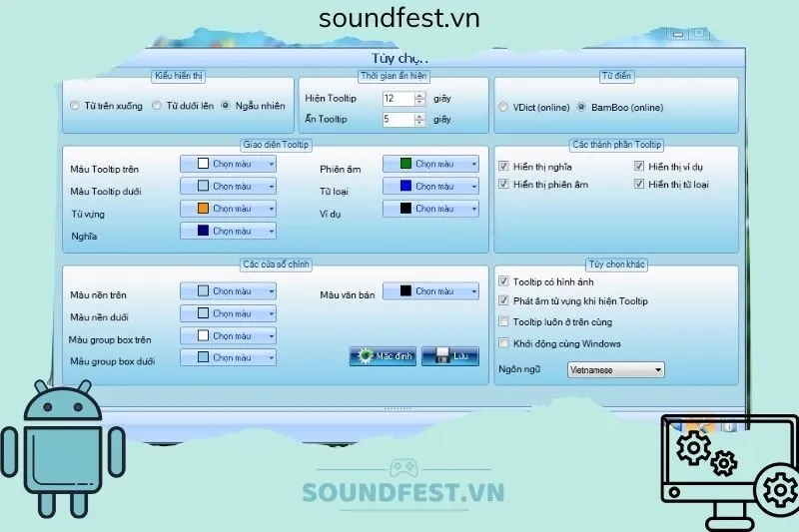The height and width of the screenshot is (532, 799).
Task: Click the monitor with gears icon
Action: pos(729,469)
